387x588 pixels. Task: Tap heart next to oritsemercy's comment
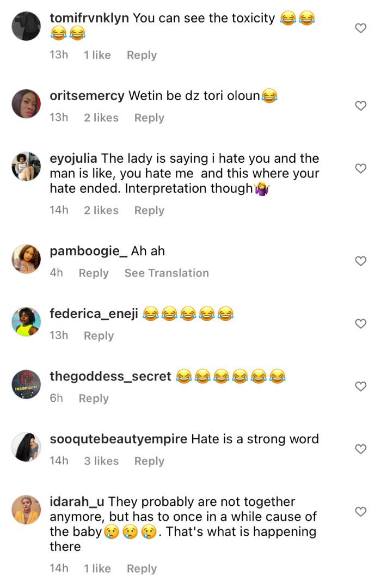point(360,106)
